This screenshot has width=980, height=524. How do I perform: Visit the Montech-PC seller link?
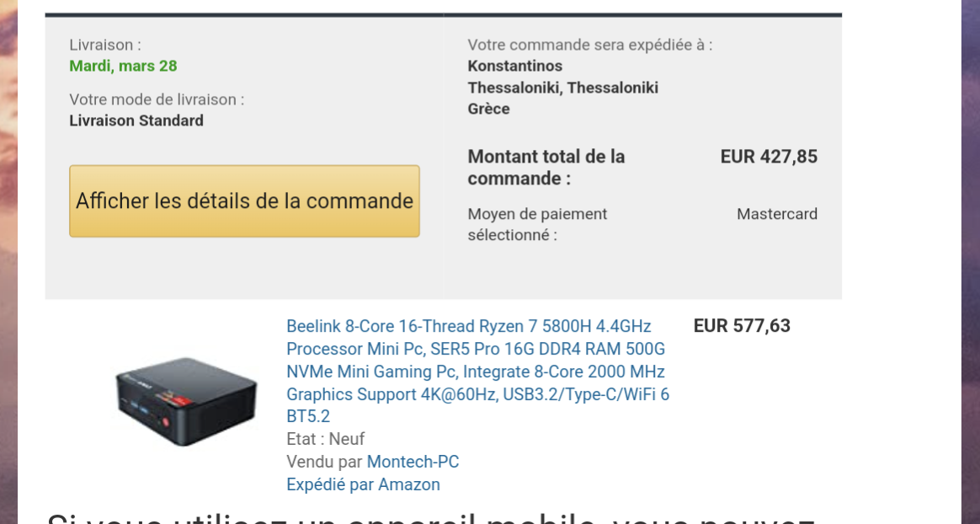tap(413, 462)
